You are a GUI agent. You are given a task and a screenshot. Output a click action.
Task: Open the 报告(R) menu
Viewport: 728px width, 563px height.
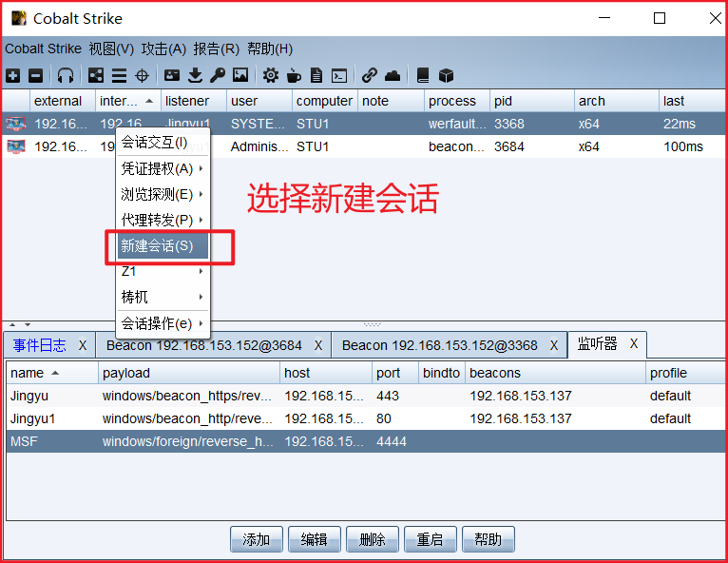(217, 49)
